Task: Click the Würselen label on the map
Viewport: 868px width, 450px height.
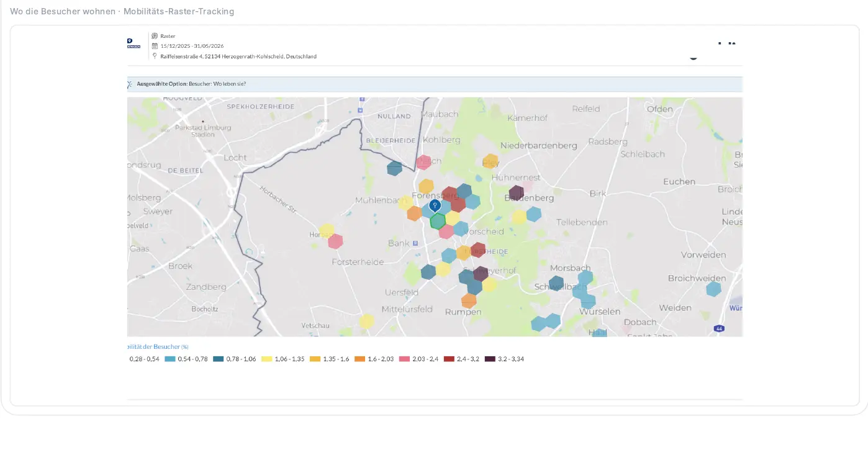Action: pos(599,312)
